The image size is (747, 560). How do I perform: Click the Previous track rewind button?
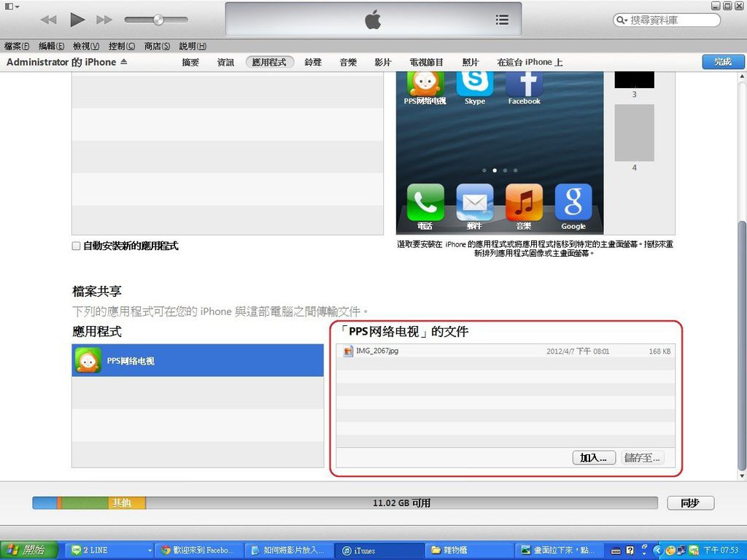coord(49,20)
